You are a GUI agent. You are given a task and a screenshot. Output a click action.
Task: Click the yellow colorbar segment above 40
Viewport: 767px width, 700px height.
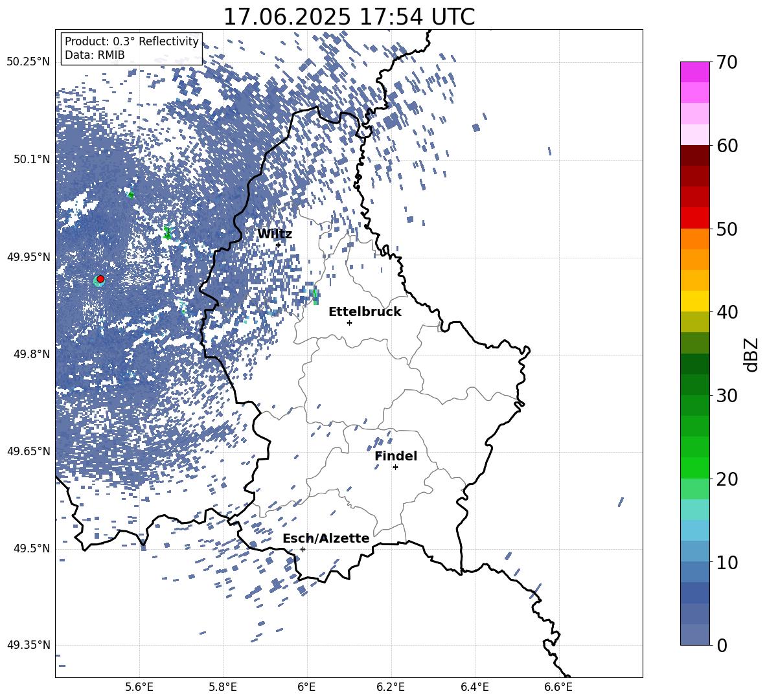(x=695, y=301)
